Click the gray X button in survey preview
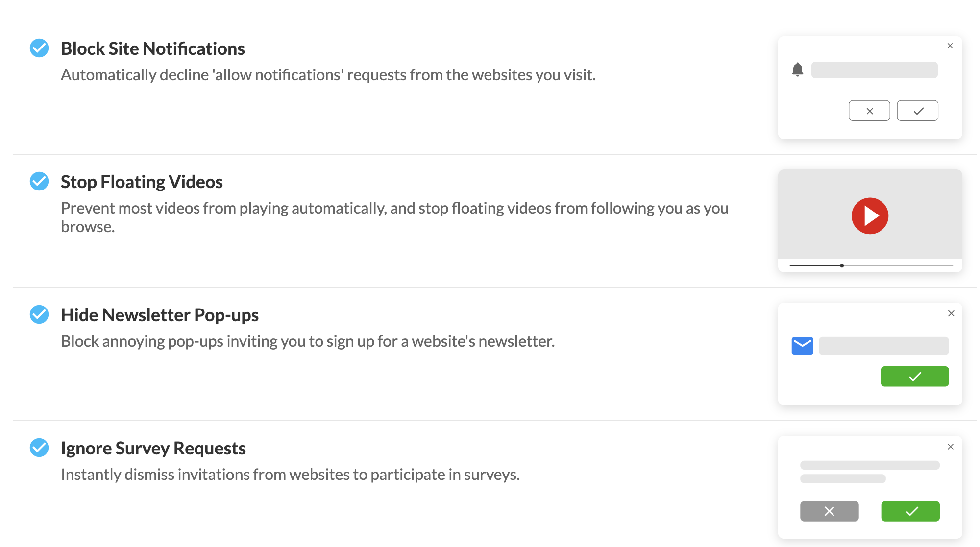The width and height of the screenshot is (980, 547). click(830, 511)
